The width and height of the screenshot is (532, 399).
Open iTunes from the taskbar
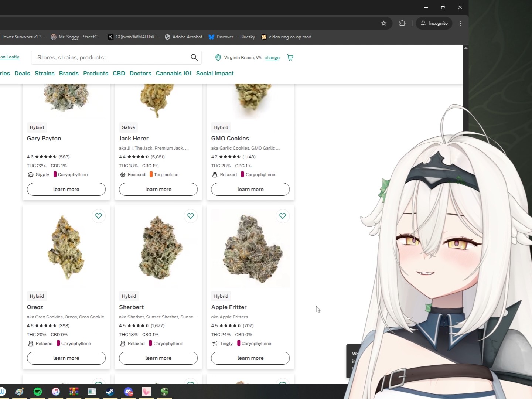pyautogui.click(x=56, y=392)
